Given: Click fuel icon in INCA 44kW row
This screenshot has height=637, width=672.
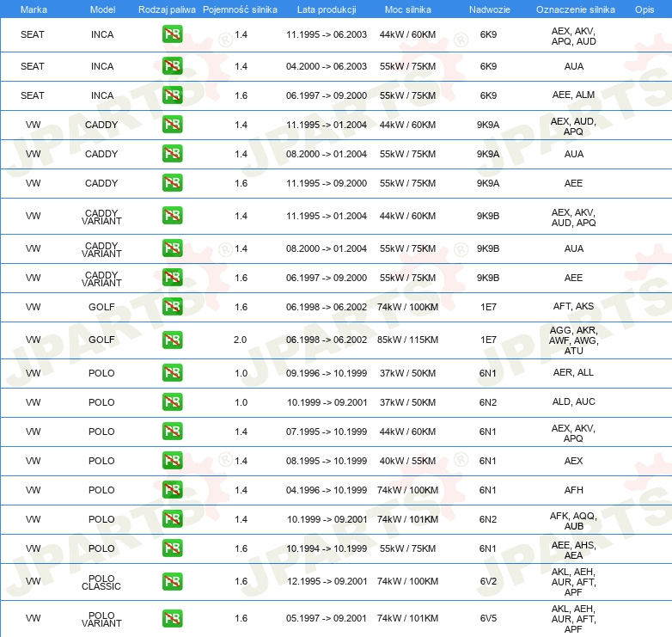Looking at the screenshot, I should [172, 34].
